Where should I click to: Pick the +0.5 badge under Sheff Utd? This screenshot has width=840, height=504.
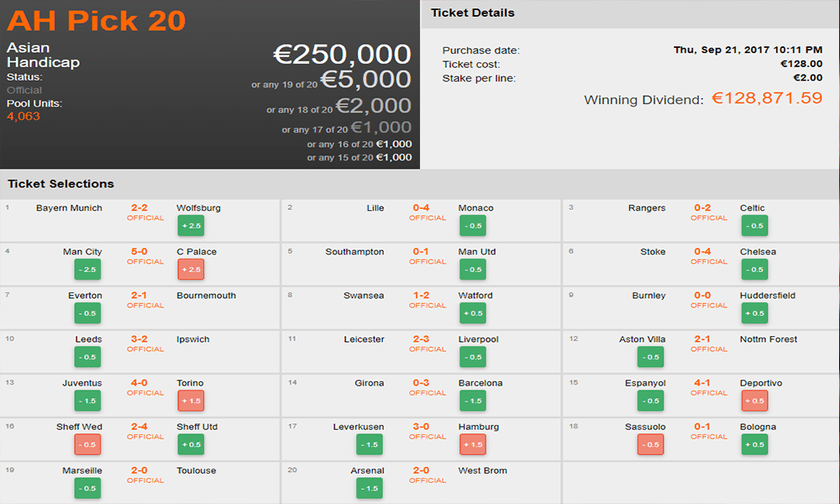coord(190,444)
